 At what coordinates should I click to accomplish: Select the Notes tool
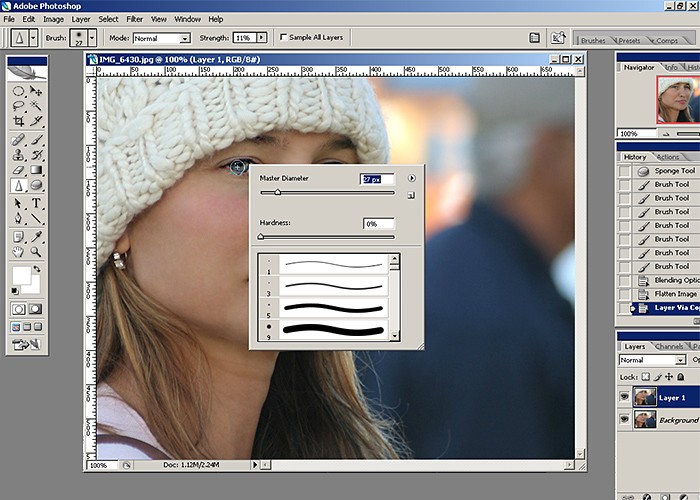(18, 237)
